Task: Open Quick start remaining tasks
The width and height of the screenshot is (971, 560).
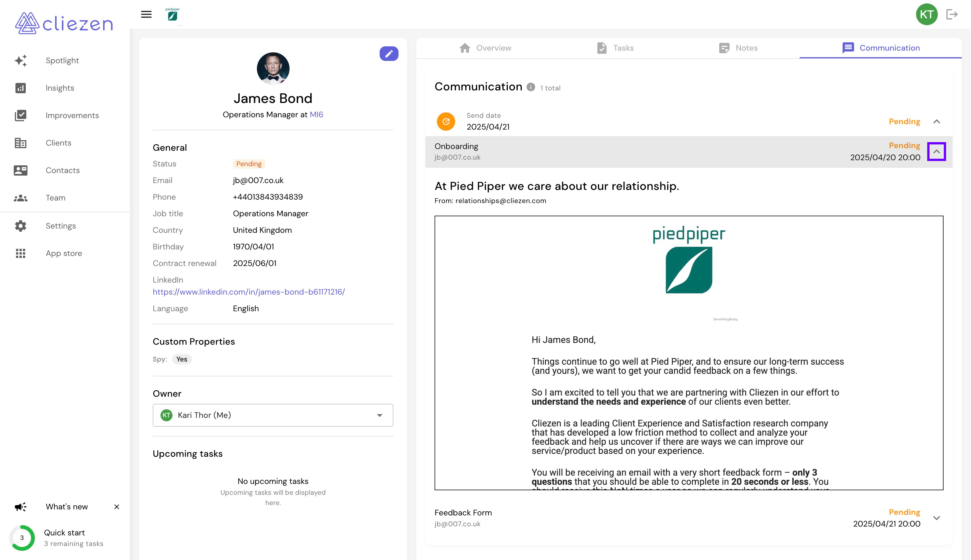Action: tap(74, 538)
